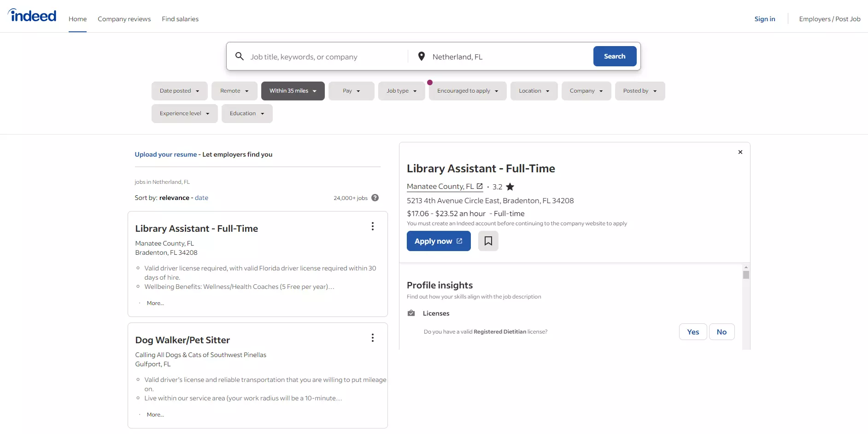This screenshot has width=868, height=434.
Task: Click Upload your resume link
Action: 166,154
